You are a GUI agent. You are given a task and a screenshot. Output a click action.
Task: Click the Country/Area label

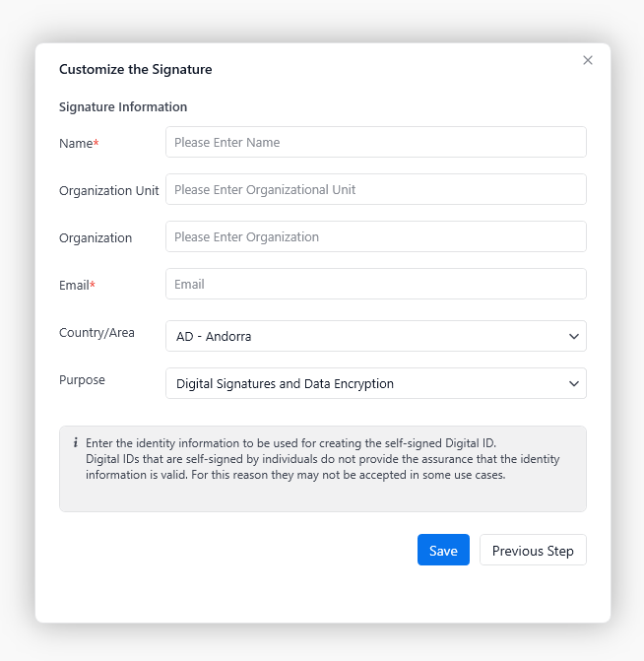coord(97,333)
